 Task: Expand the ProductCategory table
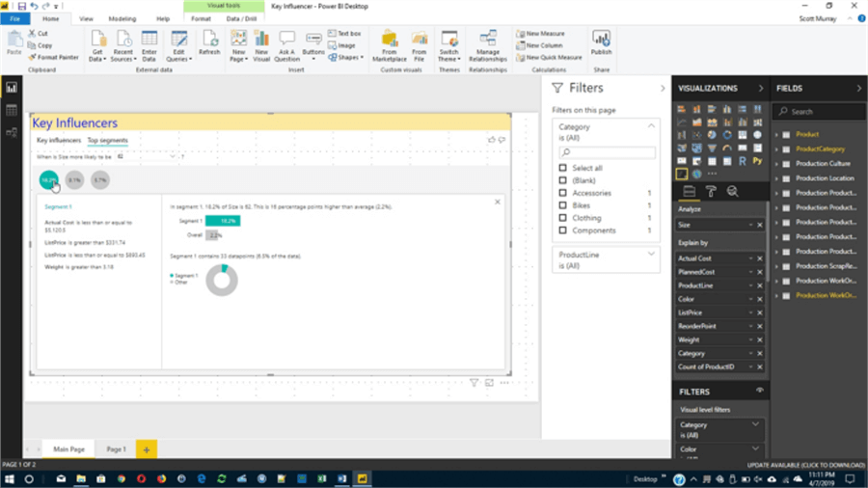pyautogui.click(x=776, y=149)
